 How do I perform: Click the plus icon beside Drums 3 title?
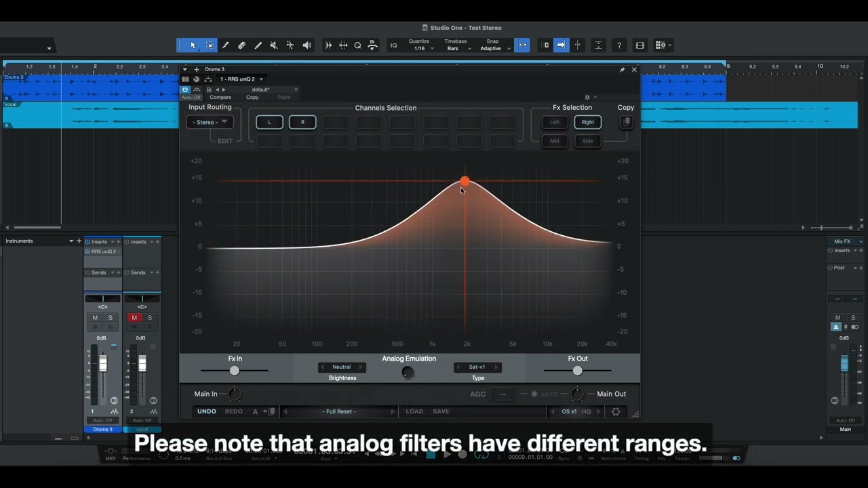[x=197, y=69]
